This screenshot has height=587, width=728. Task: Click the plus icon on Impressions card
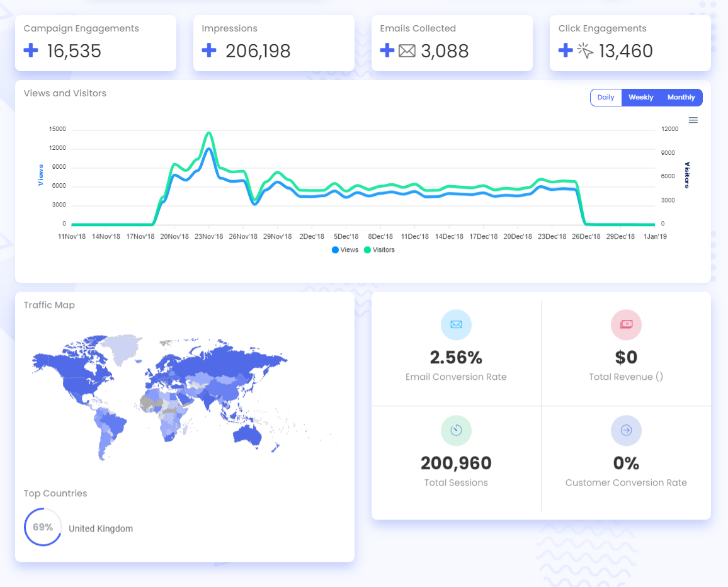coord(208,50)
